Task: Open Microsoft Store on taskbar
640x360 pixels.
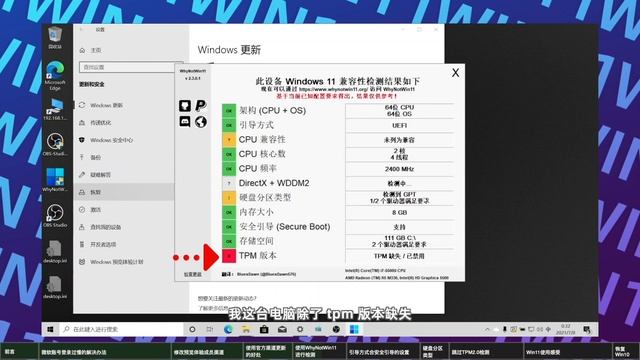Action: pos(264,329)
